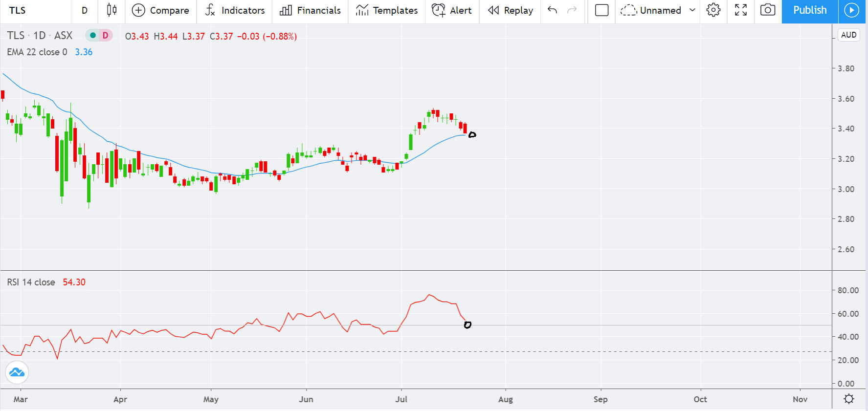Click the 3.80 price scale label
This screenshot has width=868, height=411.
[846, 68]
